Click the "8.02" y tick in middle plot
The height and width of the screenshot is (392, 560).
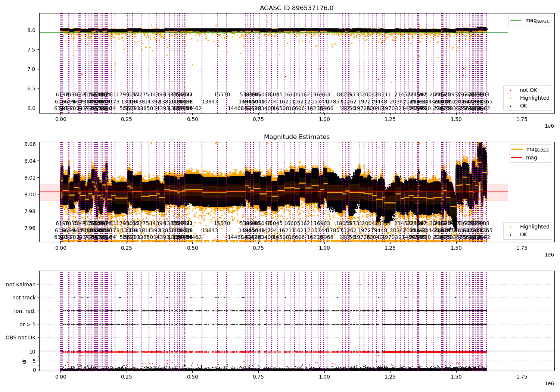tap(30, 178)
